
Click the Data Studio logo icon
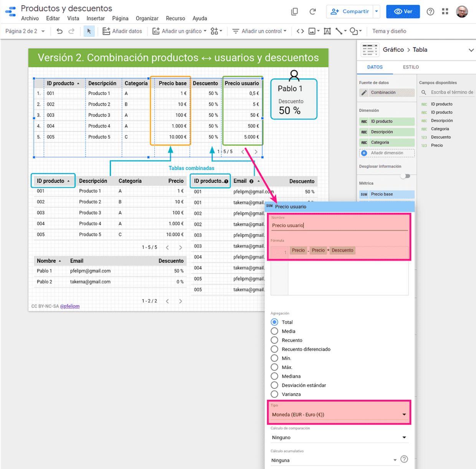pyautogui.click(x=10, y=12)
